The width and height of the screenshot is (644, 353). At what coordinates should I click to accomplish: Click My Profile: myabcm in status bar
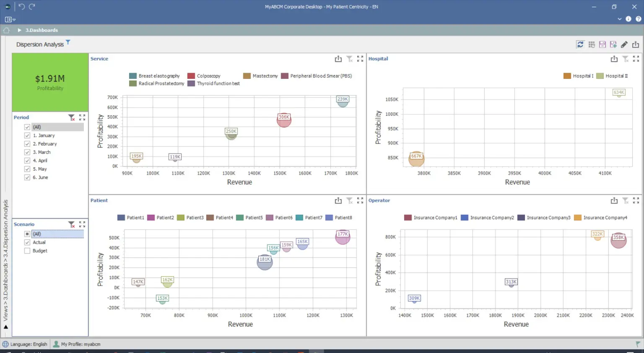77,344
